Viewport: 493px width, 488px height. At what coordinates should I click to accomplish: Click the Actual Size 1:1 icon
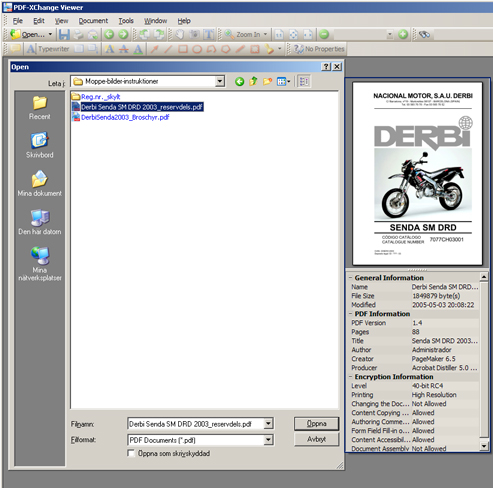click(279, 34)
